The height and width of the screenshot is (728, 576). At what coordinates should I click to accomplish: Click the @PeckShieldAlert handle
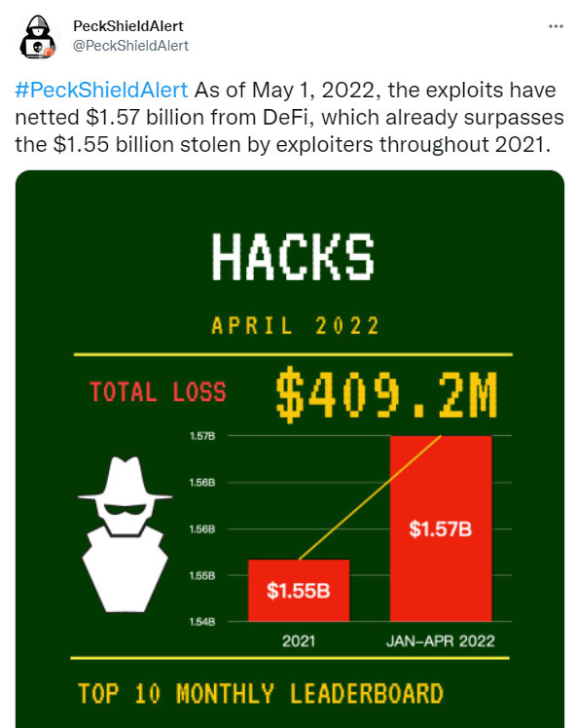point(131,46)
